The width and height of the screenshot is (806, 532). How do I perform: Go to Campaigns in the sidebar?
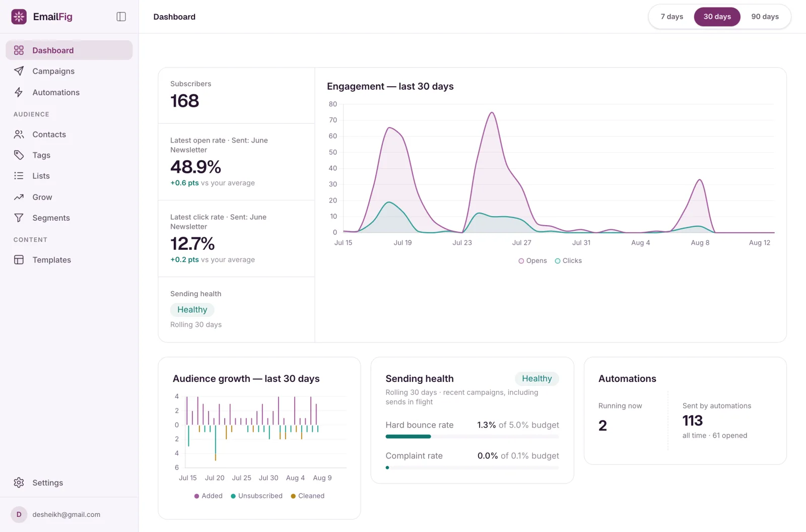(69, 71)
